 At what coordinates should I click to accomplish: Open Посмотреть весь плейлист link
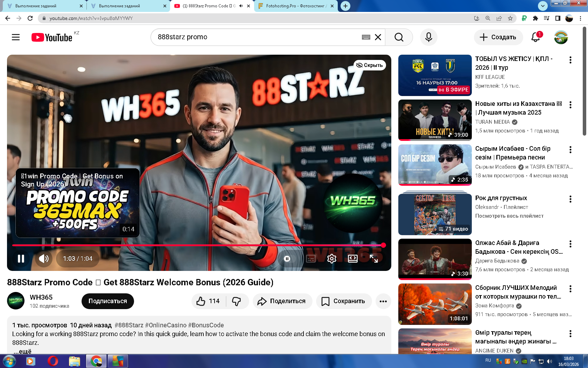coord(509,216)
